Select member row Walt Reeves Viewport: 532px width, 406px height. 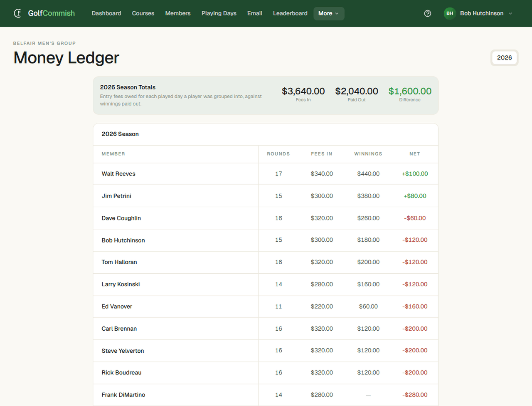coord(266,174)
